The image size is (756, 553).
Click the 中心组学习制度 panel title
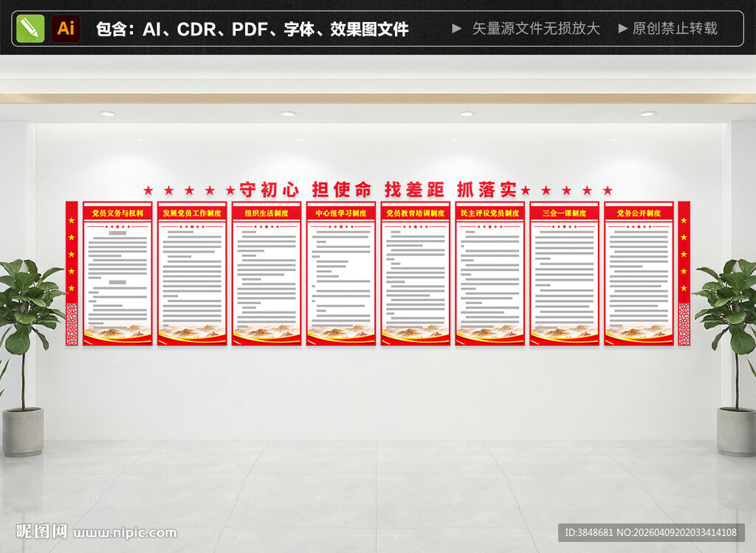(x=341, y=213)
